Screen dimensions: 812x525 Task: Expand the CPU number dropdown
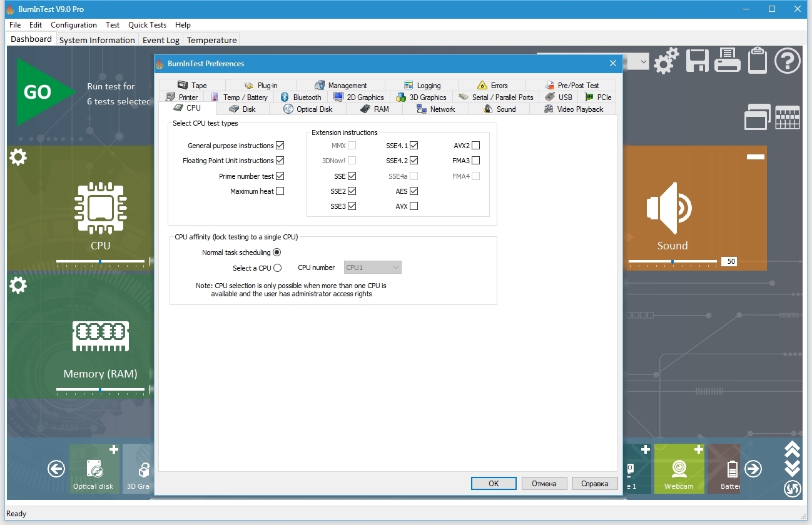click(373, 267)
